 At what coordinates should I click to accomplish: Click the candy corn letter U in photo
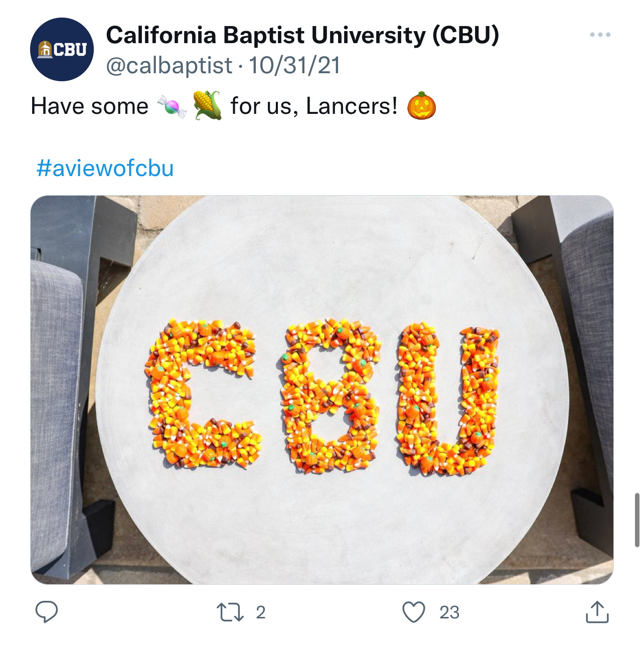[447, 399]
